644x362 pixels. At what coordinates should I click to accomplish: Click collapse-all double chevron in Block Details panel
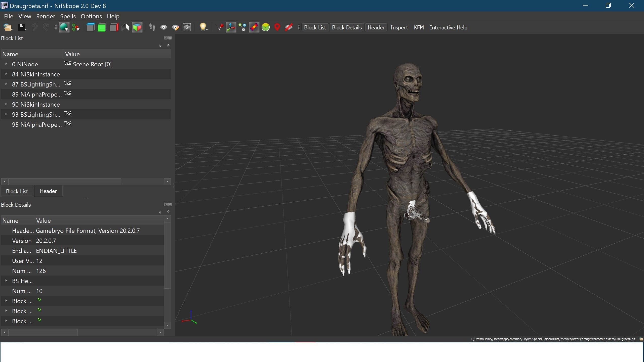tap(168, 212)
